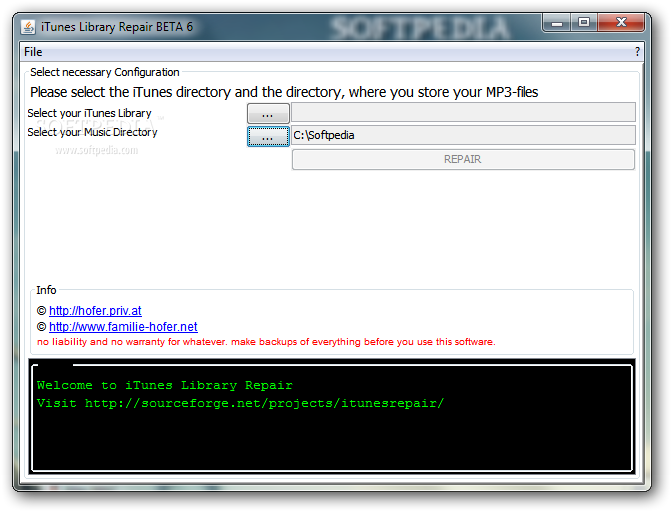Minimize the iTunes Library Repair window
Viewport: 672px width, 512px height.
pyautogui.click(x=557, y=23)
